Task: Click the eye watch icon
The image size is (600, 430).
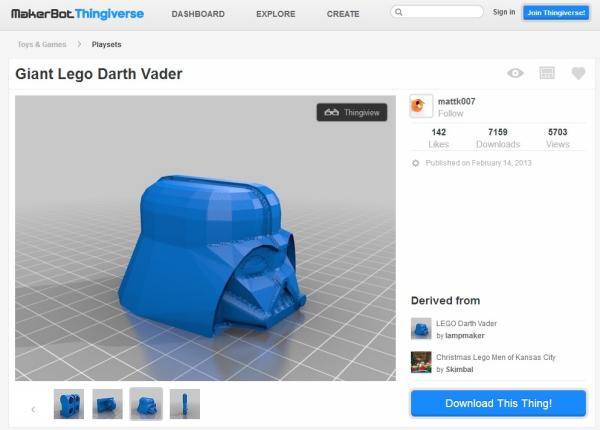Action: tap(515, 73)
